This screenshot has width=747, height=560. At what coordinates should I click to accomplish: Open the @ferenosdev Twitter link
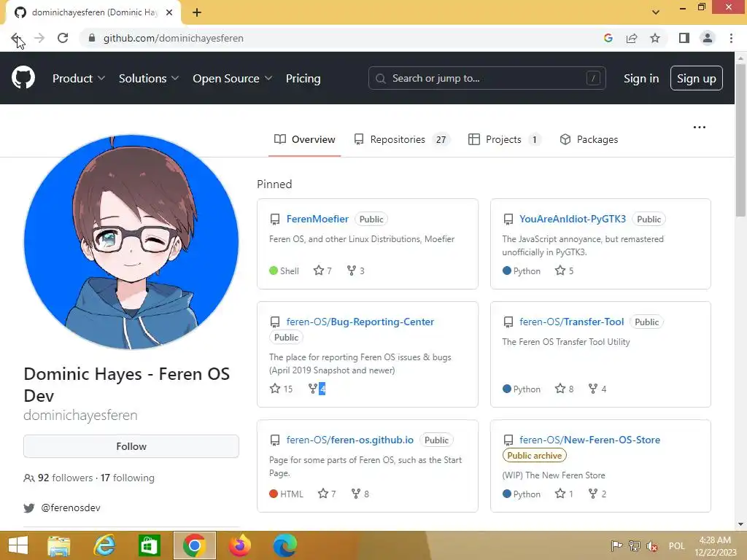(x=71, y=507)
